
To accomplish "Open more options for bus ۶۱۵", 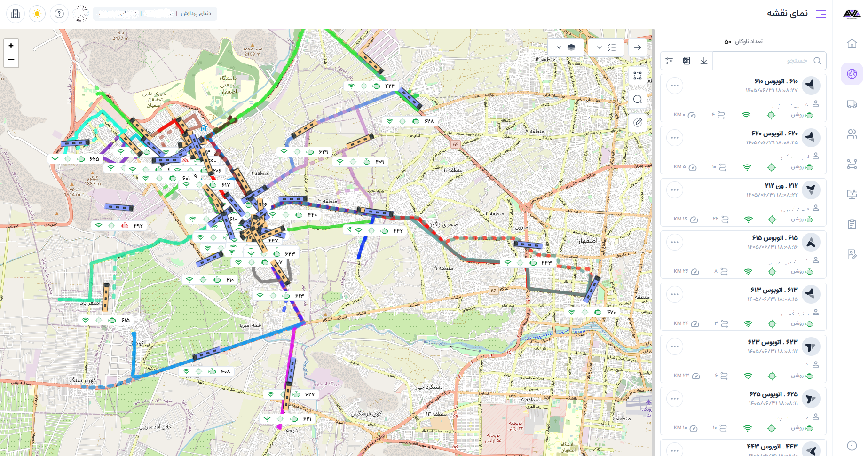I will (x=675, y=242).
